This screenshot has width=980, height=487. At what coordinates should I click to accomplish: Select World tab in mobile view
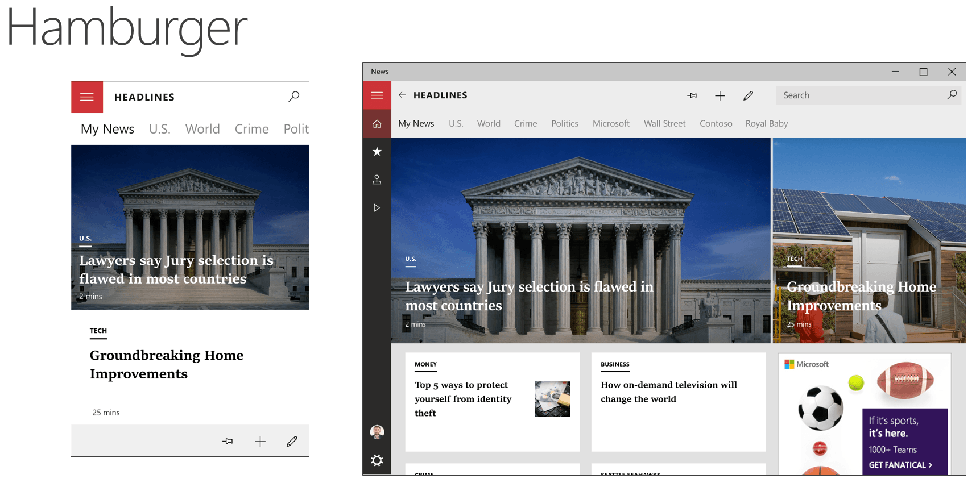(x=202, y=129)
